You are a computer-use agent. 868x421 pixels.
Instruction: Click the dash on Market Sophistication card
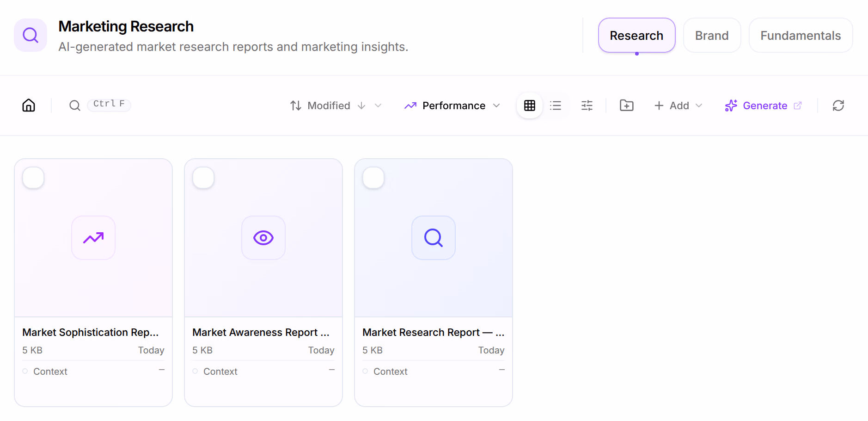point(162,370)
